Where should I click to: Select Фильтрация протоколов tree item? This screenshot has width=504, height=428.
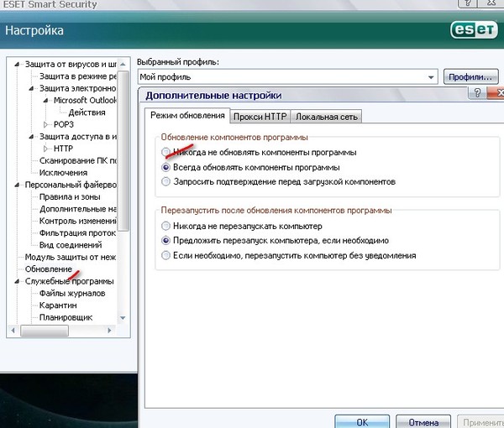(77, 233)
